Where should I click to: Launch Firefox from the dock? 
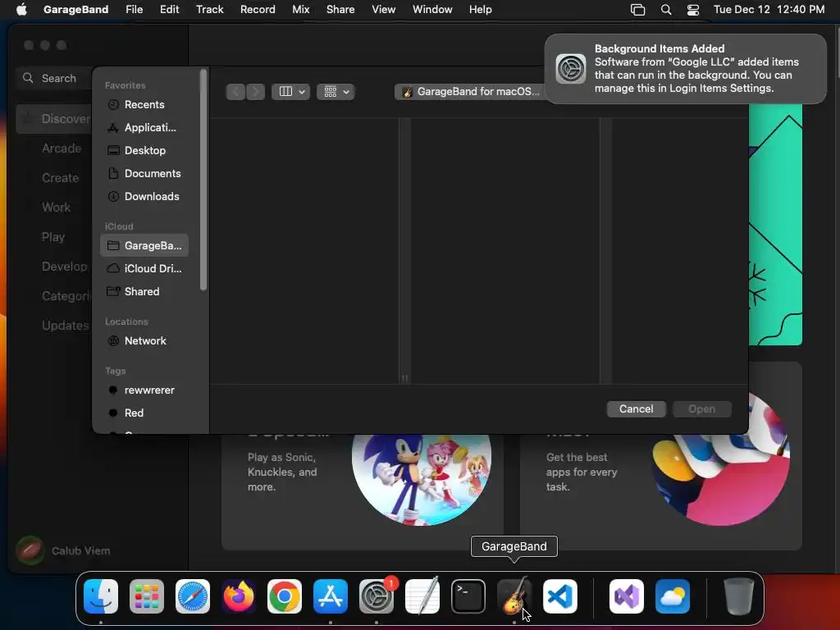point(239,596)
